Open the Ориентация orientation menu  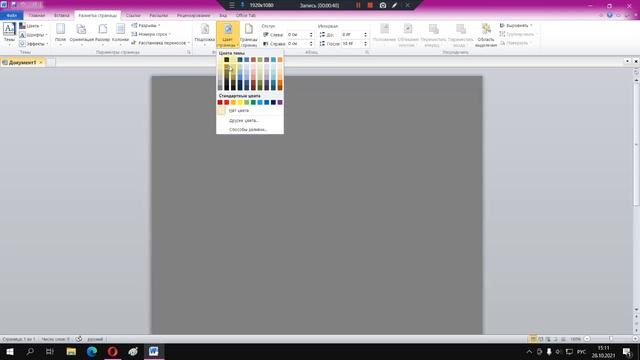81,34
